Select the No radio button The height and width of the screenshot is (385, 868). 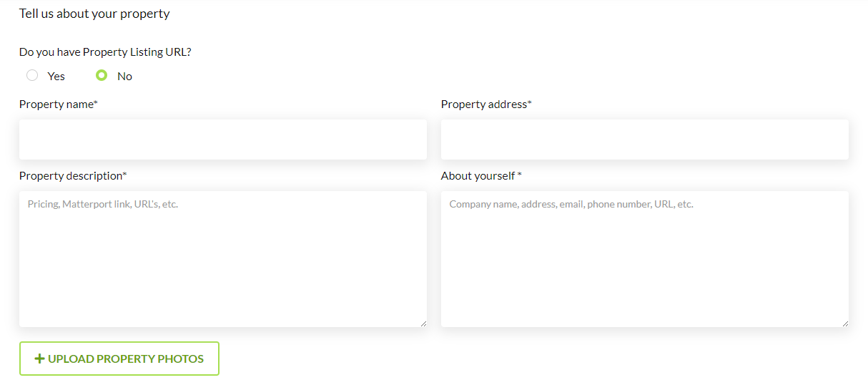tap(102, 75)
